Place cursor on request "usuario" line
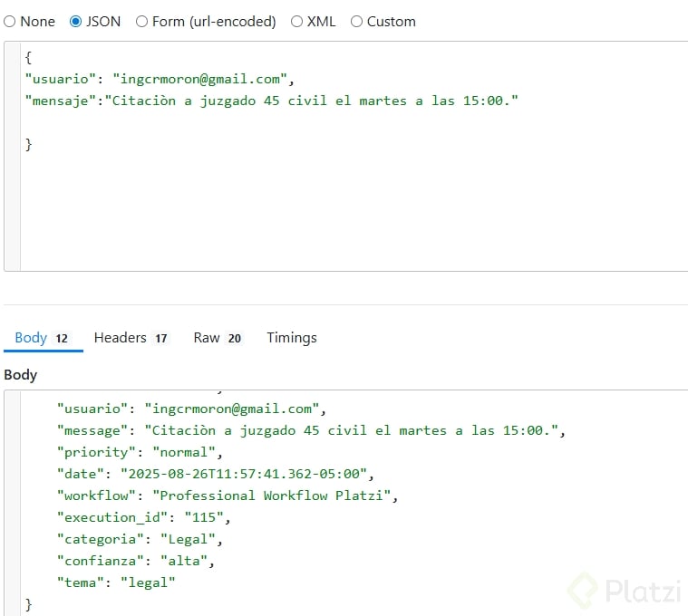688x616 pixels. pyautogui.click(x=160, y=79)
